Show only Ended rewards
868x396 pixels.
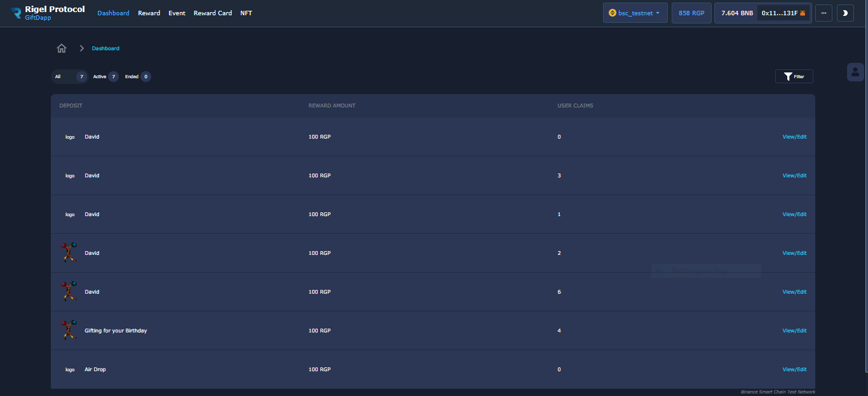pyautogui.click(x=137, y=76)
